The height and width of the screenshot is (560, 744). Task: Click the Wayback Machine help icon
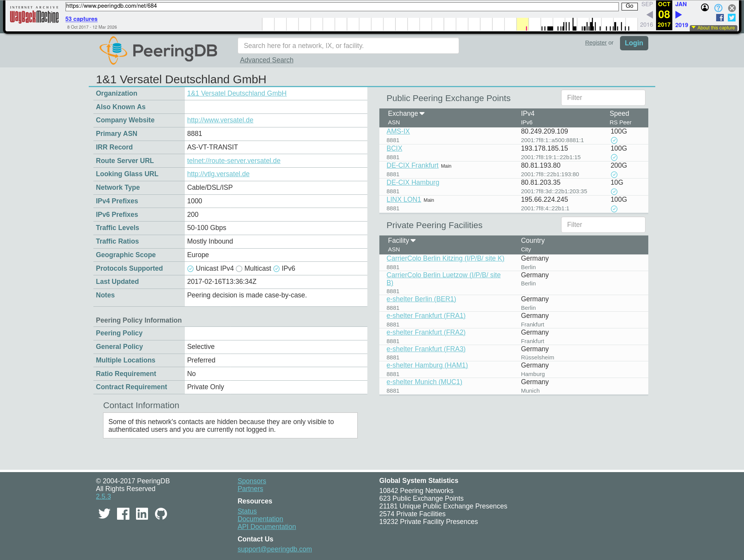tap(718, 8)
